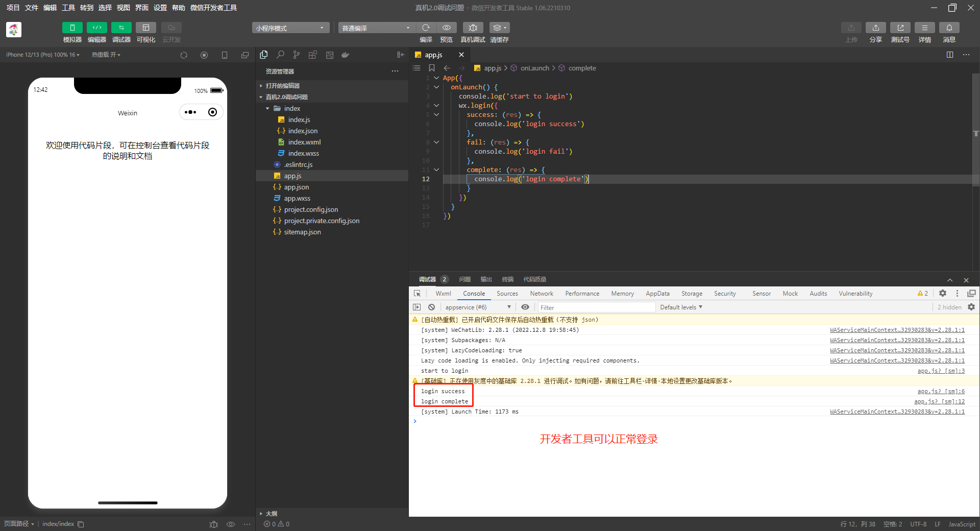Toggle the 模拟器 simulator panel
The width and height of the screenshot is (980, 531).
click(72, 28)
